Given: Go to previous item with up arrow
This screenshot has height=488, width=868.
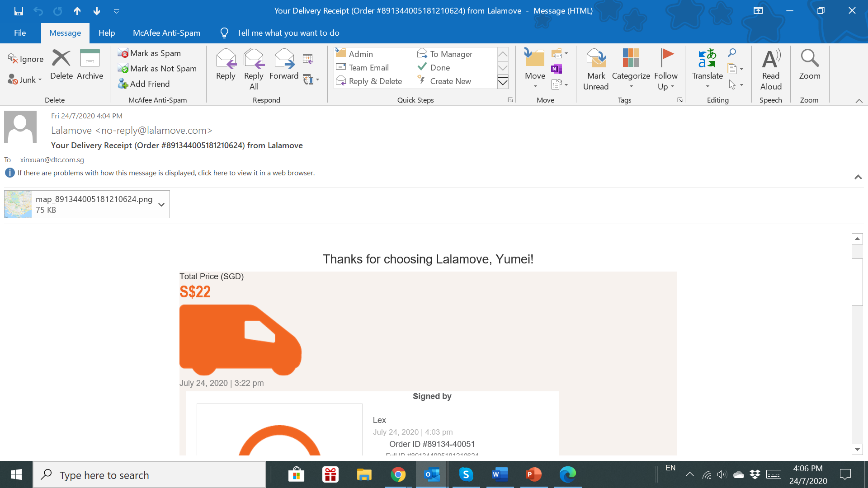Looking at the screenshot, I should (x=77, y=11).
